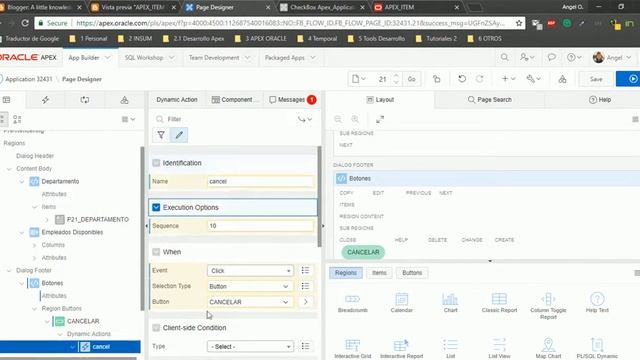640x360 pixels.
Task: Edit the Name field containing cancel
Action: [260, 181]
